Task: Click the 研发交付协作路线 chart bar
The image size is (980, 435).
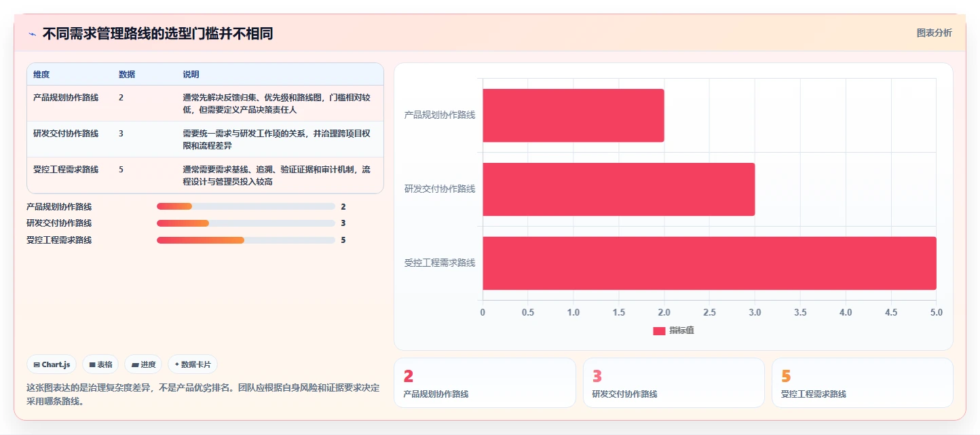Action: point(619,189)
